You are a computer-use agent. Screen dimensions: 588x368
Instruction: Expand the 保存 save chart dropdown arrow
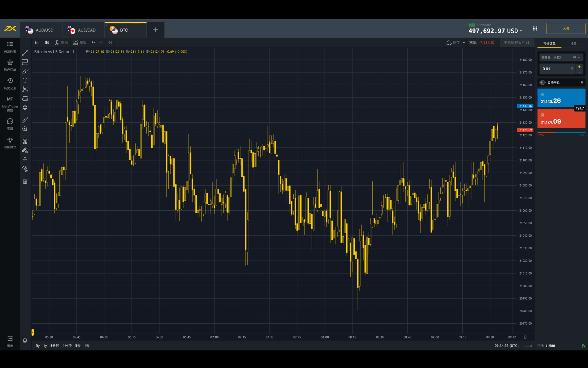pyautogui.click(x=464, y=43)
